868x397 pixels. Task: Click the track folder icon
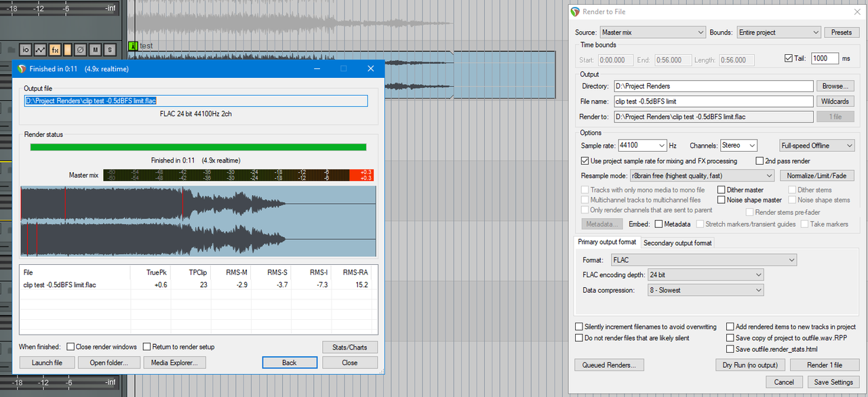coord(11,49)
